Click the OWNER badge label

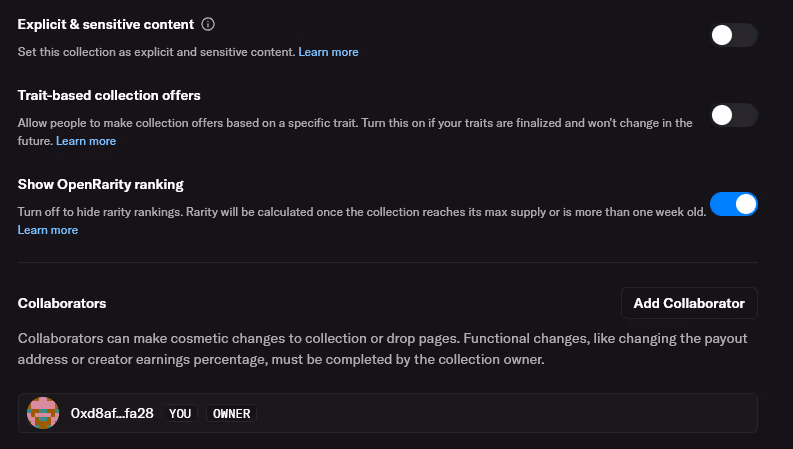click(231, 413)
